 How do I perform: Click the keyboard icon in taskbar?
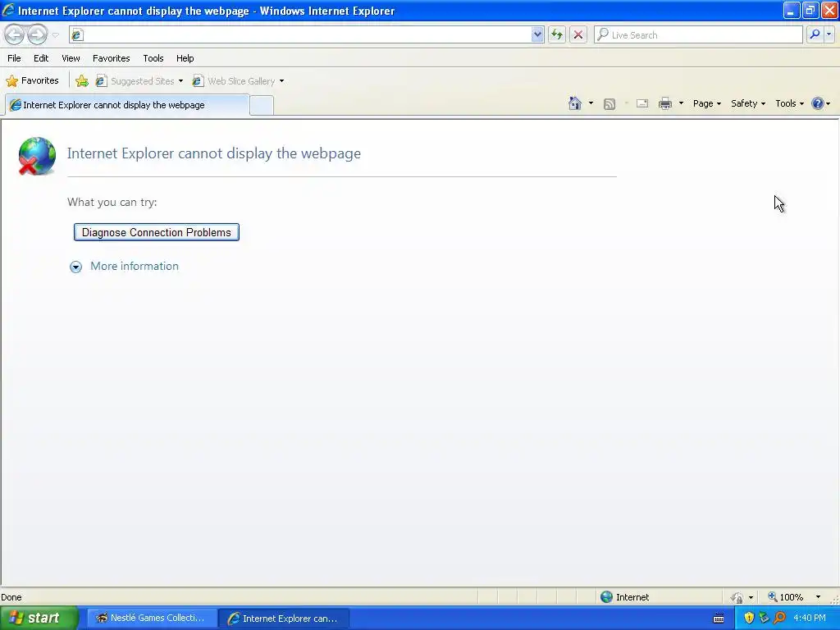tap(719, 619)
